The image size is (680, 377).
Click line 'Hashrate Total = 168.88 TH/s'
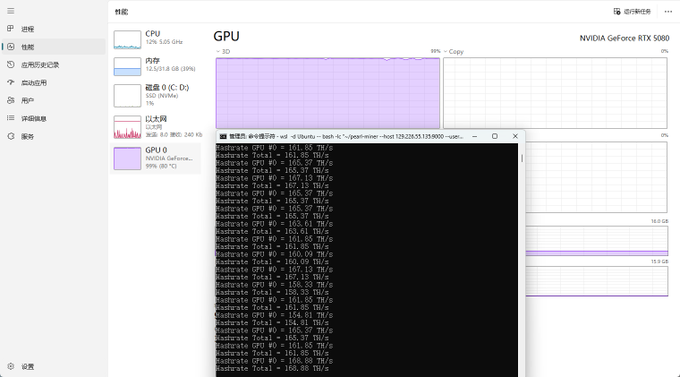[x=272, y=368]
